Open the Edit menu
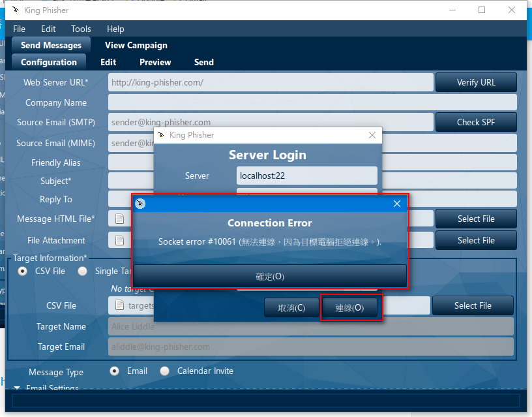 coord(48,29)
